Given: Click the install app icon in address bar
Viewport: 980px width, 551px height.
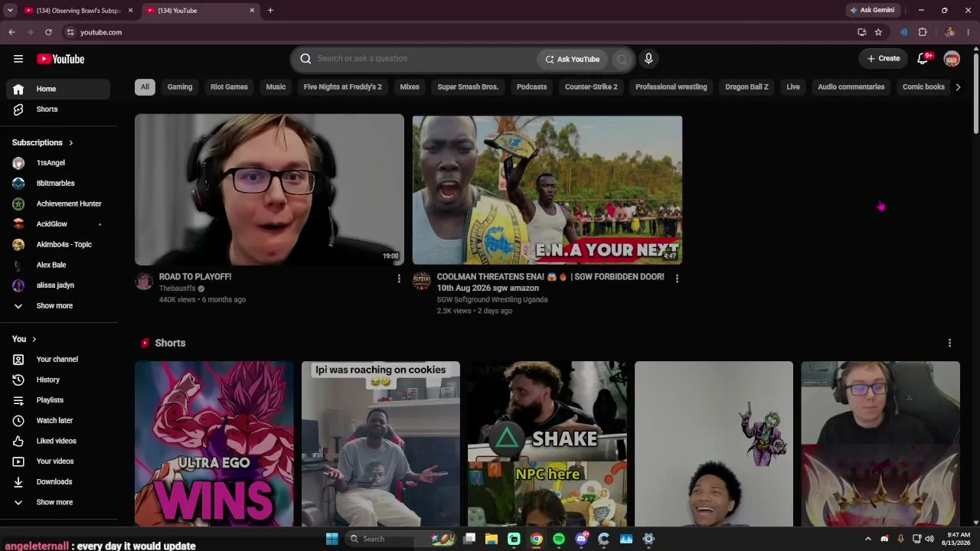Looking at the screenshot, I should [x=861, y=32].
